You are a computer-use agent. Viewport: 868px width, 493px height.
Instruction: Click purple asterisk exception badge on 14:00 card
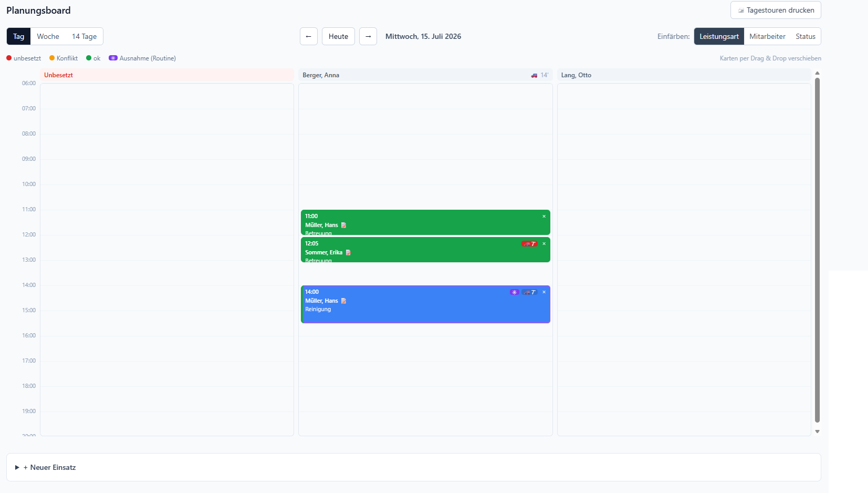515,292
